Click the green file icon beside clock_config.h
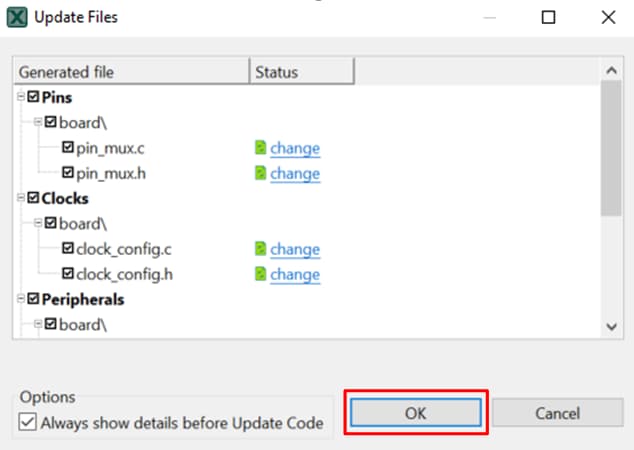 pos(261,274)
